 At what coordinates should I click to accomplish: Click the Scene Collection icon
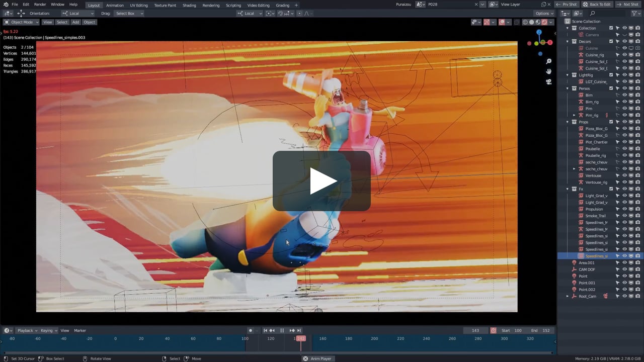pyautogui.click(x=568, y=22)
